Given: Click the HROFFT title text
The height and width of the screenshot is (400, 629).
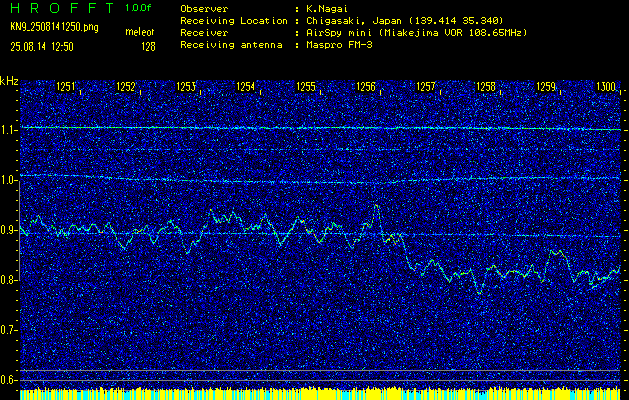Looking at the screenshot, I should (x=62, y=8).
